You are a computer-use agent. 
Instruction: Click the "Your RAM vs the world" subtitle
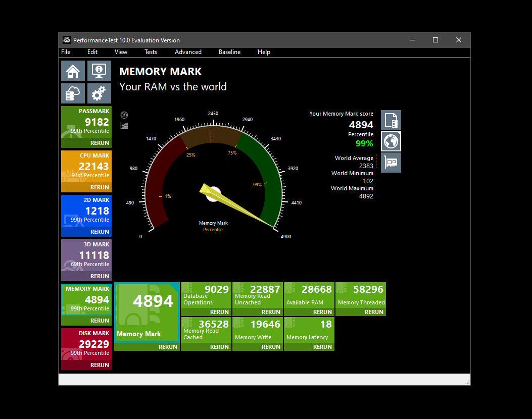pyautogui.click(x=173, y=87)
